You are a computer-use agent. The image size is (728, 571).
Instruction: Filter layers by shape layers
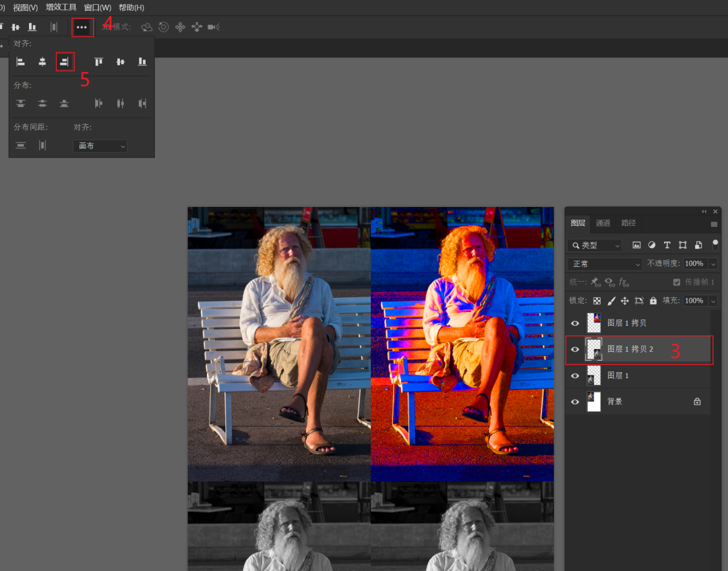click(x=682, y=245)
